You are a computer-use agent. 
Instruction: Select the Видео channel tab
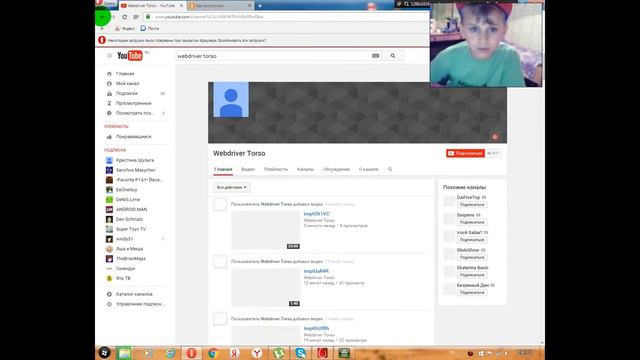pos(248,169)
